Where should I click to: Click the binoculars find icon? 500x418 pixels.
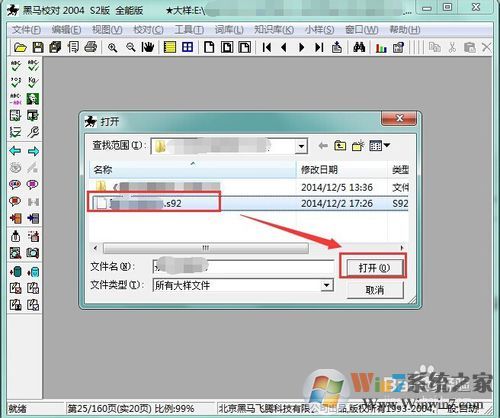point(359,47)
